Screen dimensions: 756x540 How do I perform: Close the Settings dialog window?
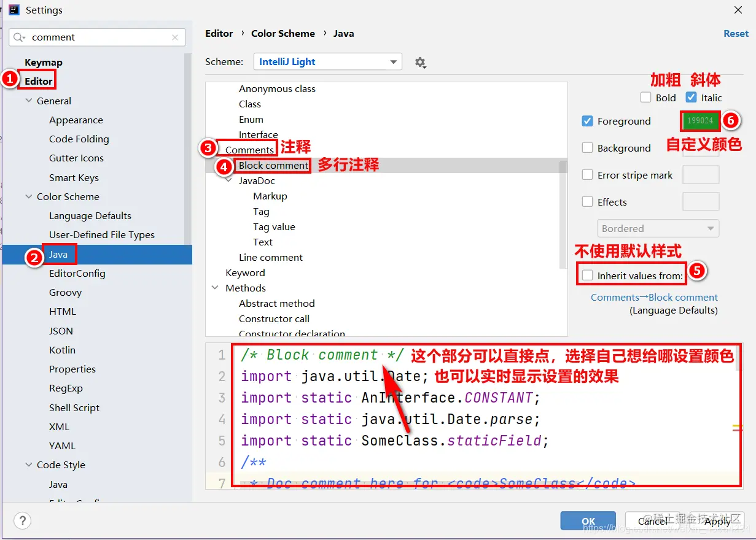738,10
